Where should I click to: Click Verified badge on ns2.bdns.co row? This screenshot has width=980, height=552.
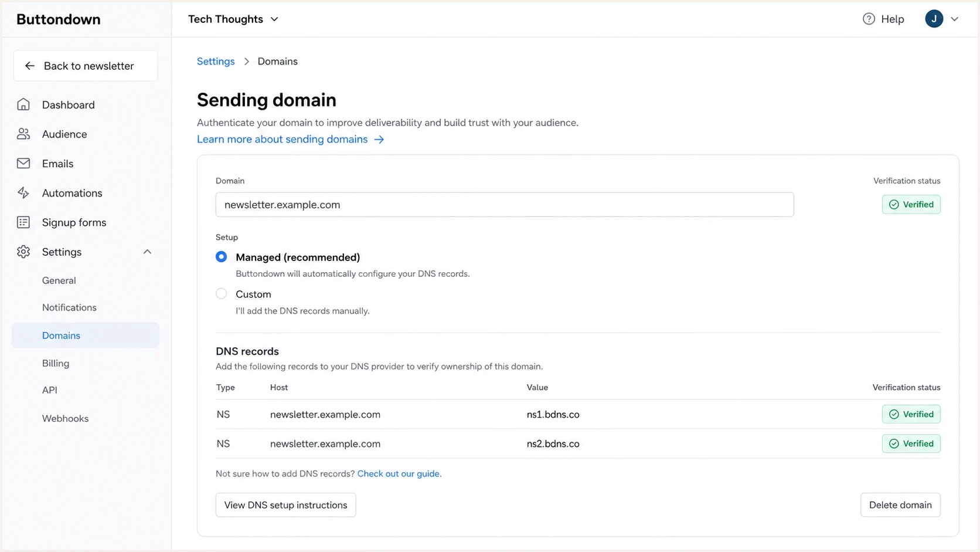[x=911, y=443]
